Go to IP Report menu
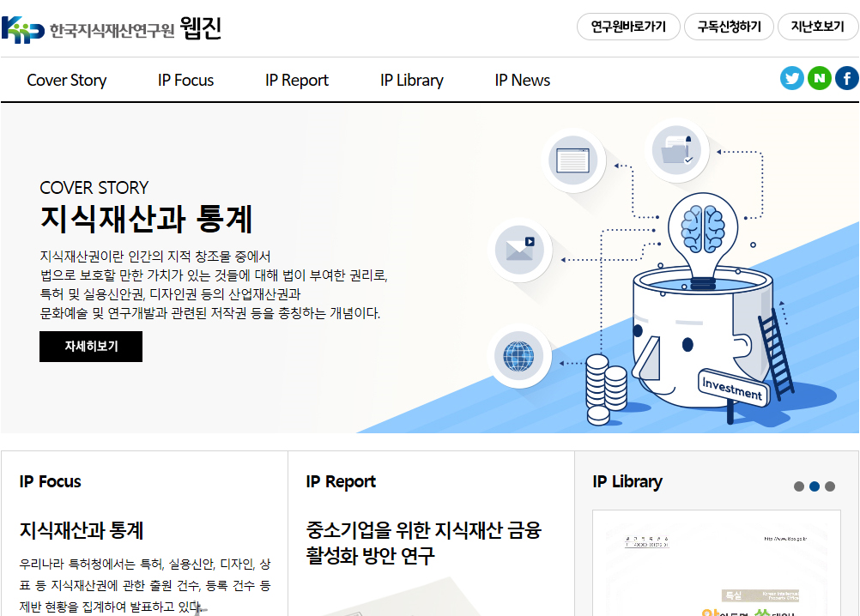Viewport: 860px width, 616px height. point(297,81)
